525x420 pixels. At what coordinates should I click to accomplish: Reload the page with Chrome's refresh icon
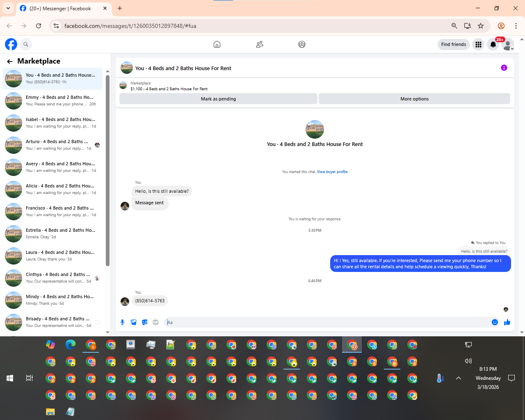coord(39,26)
